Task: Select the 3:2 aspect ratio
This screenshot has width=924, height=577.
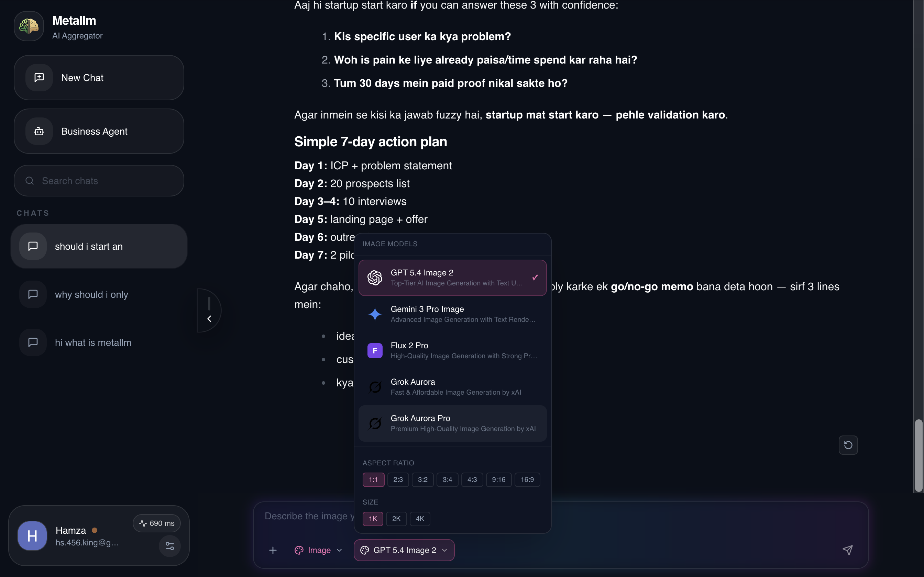Action: pyautogui.click(x=422, y=480)
